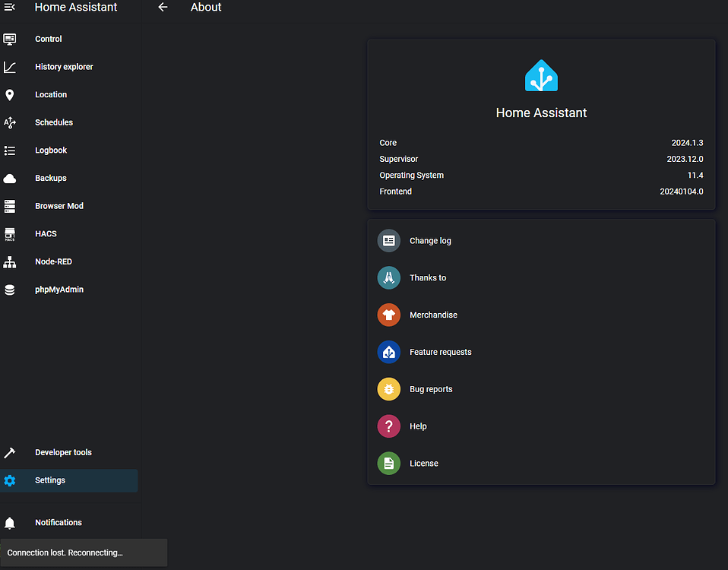728x570 pixels.
Task: Click the Bug reports yellow icon
Action: click(388, 389)
